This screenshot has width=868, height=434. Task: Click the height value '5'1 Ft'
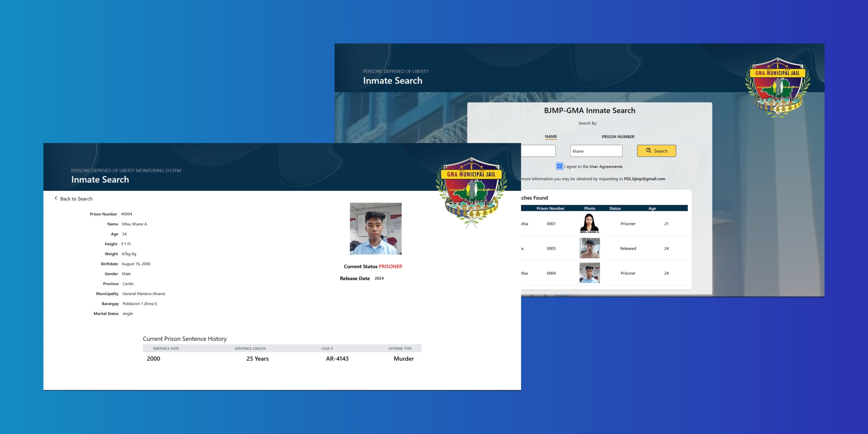point(126,244)
